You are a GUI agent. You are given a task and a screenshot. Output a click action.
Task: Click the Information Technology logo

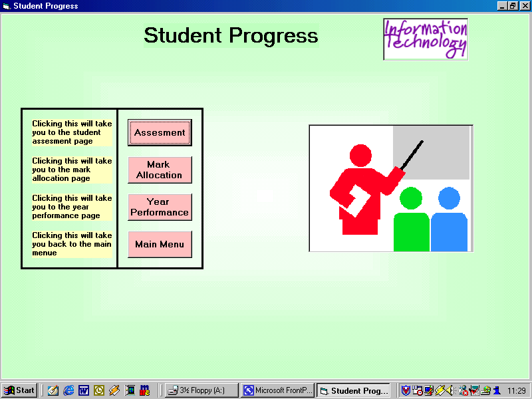point(426,39)
